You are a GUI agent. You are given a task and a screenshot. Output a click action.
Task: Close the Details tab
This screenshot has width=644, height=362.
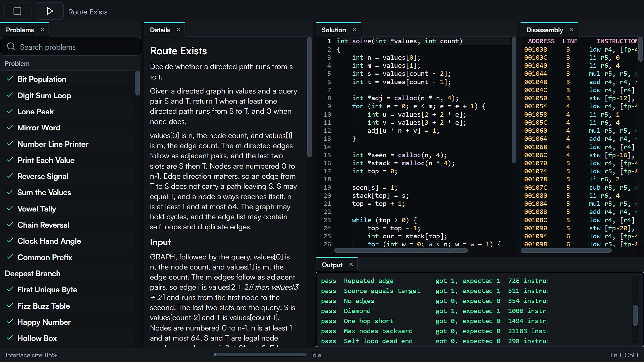(178, 29)
